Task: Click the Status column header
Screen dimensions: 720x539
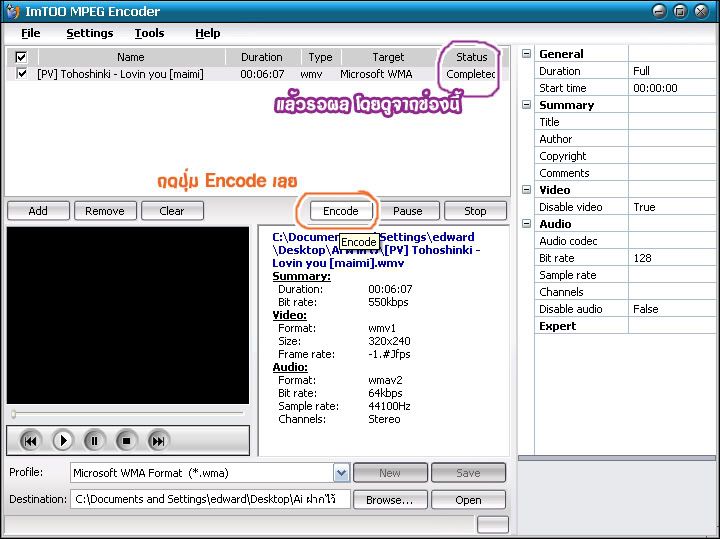Action: pos(472,57)
